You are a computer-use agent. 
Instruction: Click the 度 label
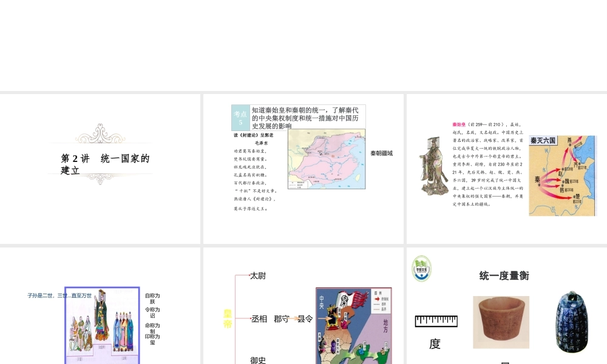tap(435, 343)
